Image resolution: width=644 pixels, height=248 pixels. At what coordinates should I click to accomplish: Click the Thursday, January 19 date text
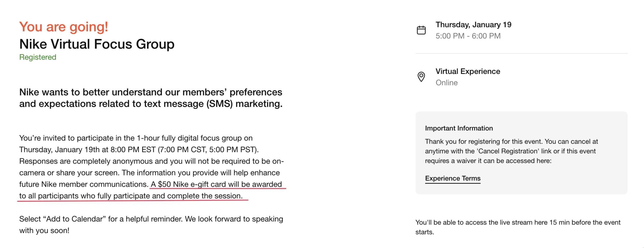(473, 25)
